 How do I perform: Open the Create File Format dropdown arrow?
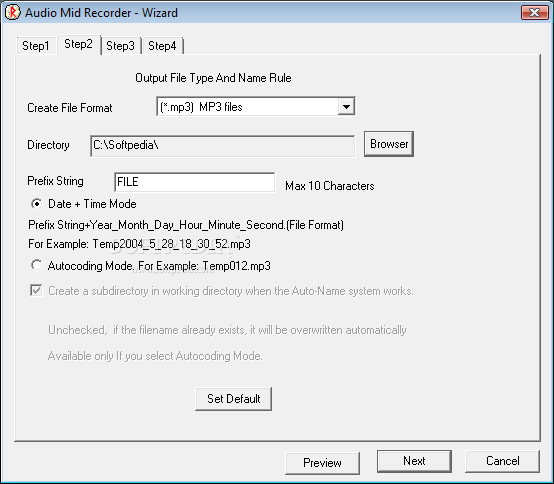(x=346, y=107)
